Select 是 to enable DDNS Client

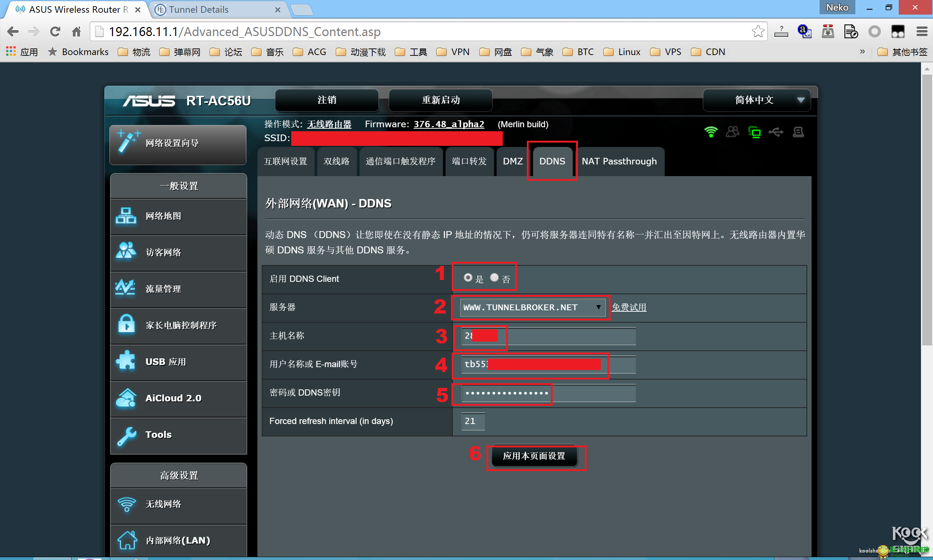(x=467, y=277)
